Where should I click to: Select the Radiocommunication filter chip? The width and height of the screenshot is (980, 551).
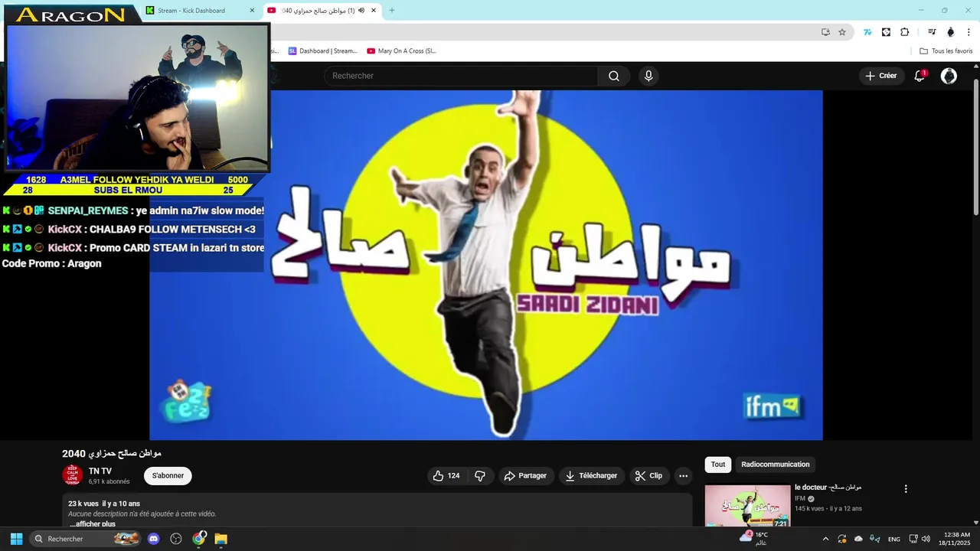click(775, 465)
